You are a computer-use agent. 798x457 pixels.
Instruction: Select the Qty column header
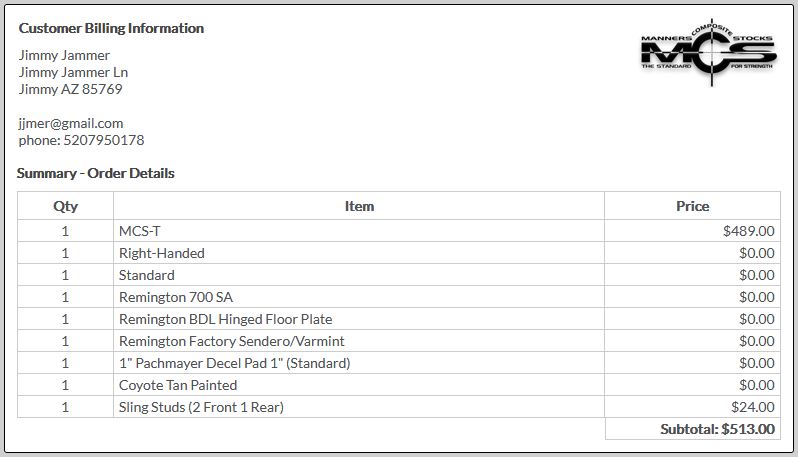point(66,206)
